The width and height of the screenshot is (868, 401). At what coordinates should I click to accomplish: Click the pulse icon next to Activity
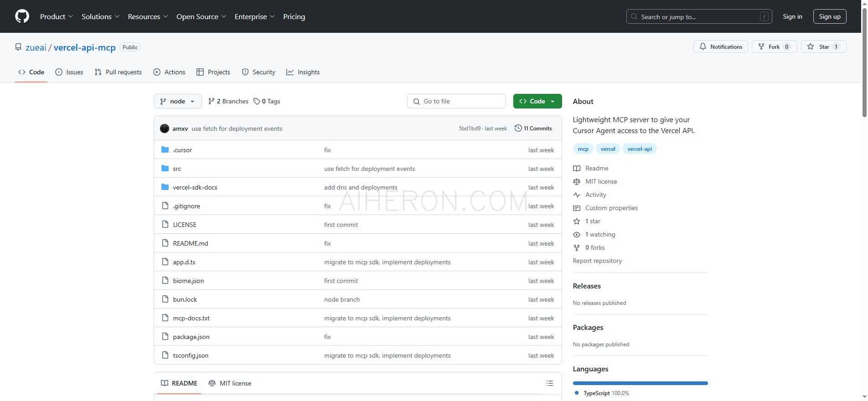(577, 195)
